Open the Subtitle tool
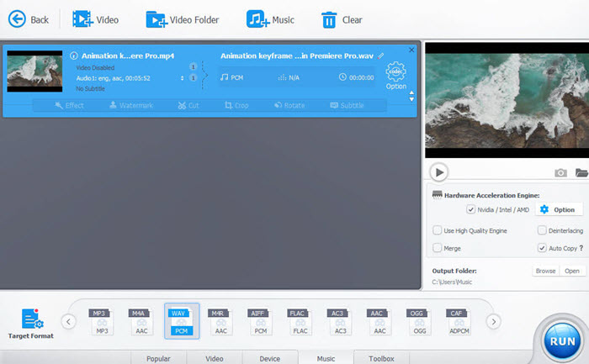Image resolution: width=589 pixels, height=364 pixels. pos(347,105)
